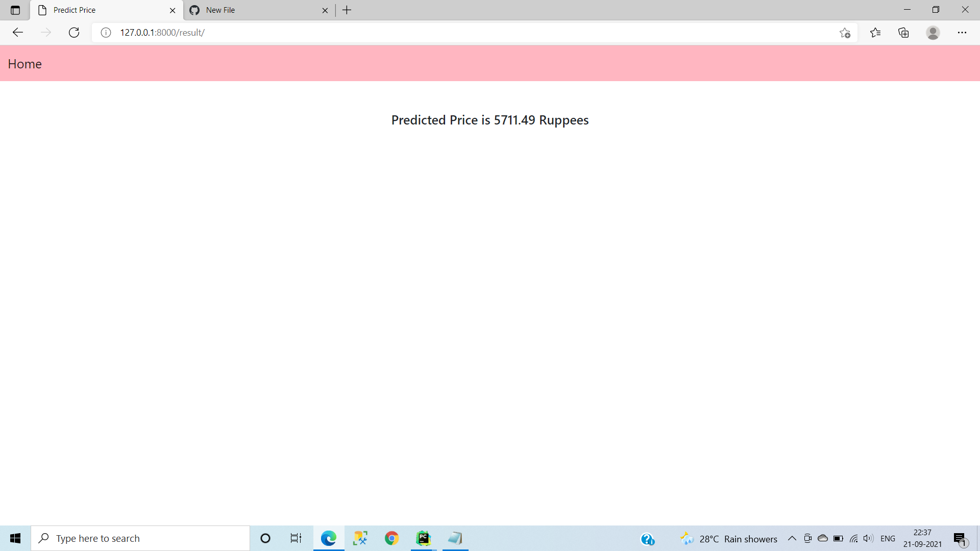Image resolution: width=980 pixels, height=551 pixels.
Task: Go to the Home link
Action: 24,64
